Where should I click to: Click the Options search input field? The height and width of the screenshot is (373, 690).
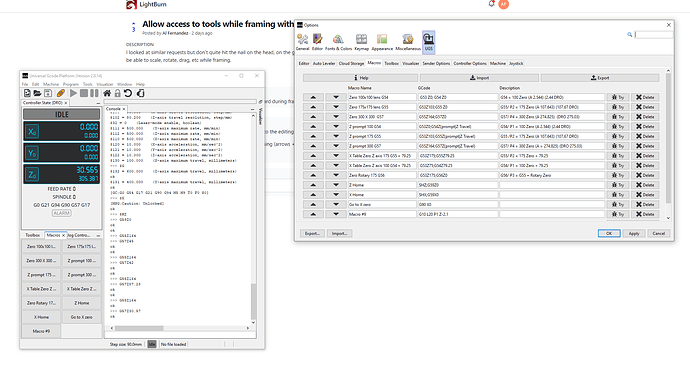pos(653,35)
